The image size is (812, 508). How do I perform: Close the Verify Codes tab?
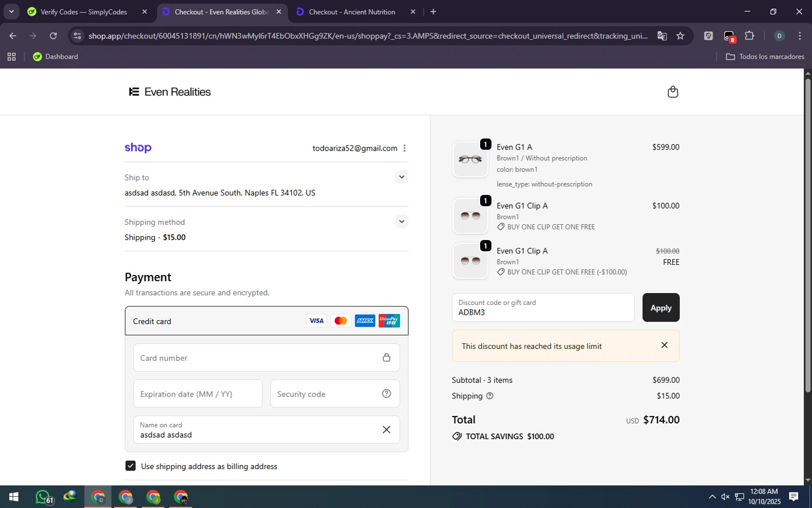point(145,11)
